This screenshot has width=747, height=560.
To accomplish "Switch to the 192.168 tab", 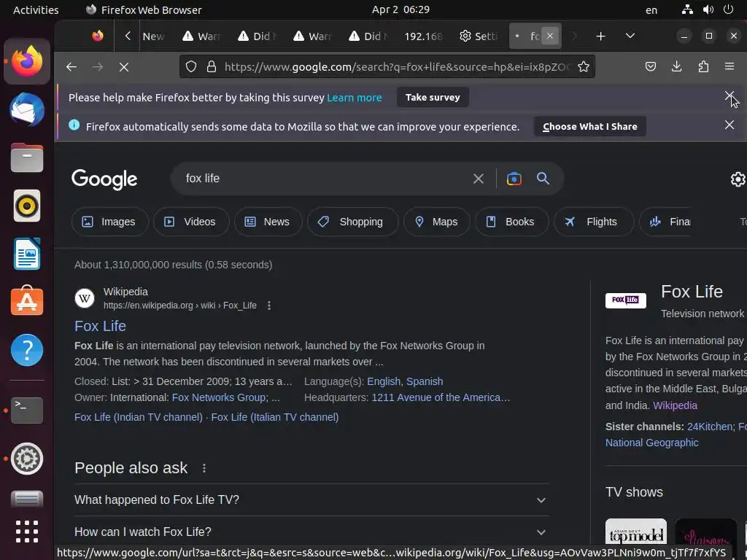I will pos(423,36).
